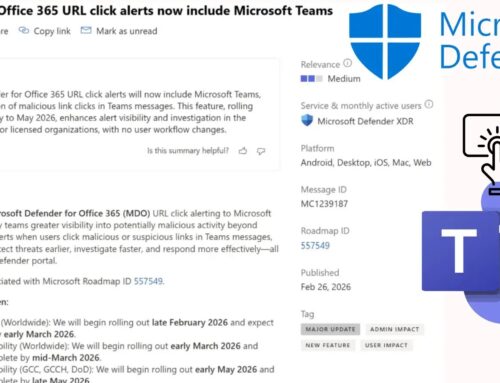Click the platform list Android, Desktop, iOS, Mac, Web
Viewport: 500px width, 383px height.
tap(366, 163)
